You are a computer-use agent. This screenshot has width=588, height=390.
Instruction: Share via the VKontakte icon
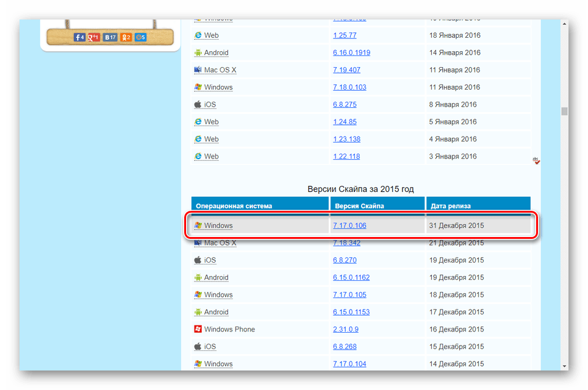pyautogui.click(x=110, y=37)
